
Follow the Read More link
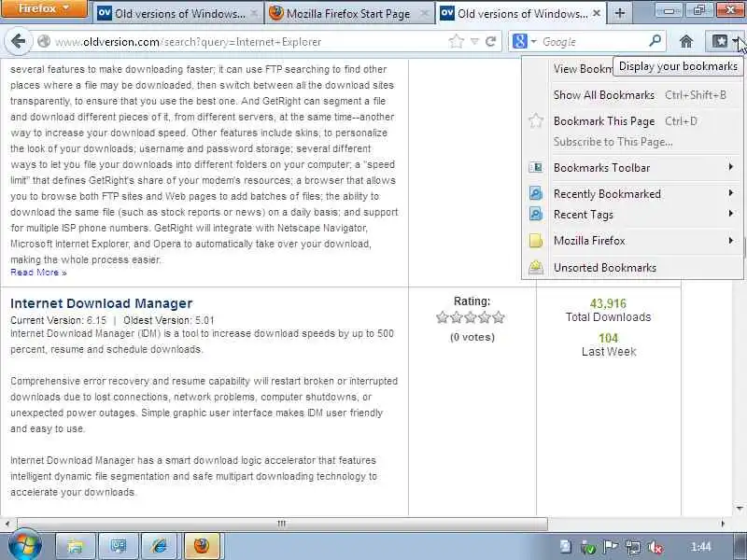38,273
